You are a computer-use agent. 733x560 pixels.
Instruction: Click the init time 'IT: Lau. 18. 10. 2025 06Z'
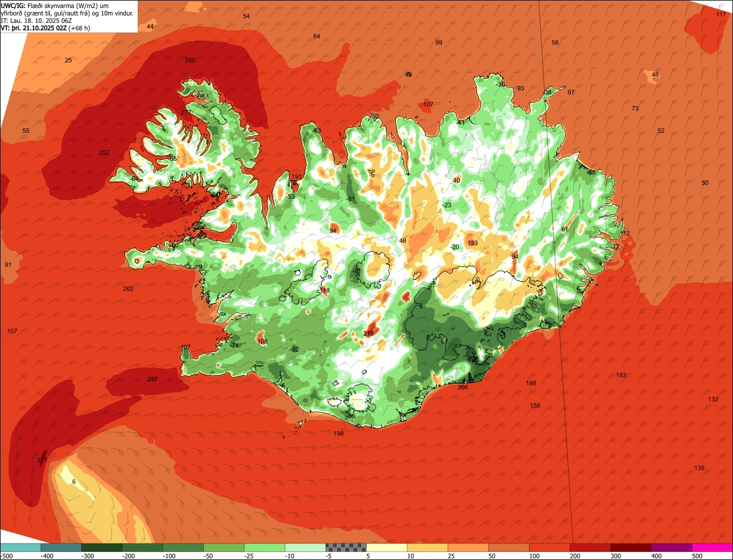click(36, 21)
